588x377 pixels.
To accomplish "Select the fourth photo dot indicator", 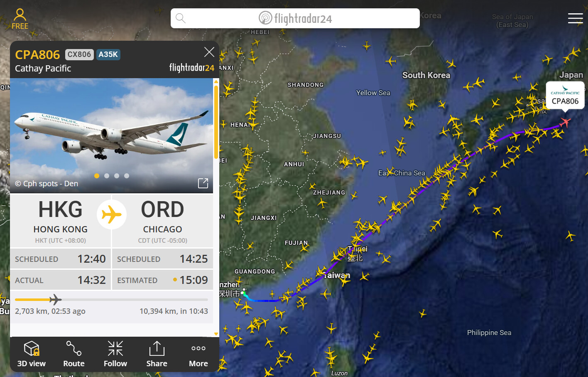I will 127,176.
